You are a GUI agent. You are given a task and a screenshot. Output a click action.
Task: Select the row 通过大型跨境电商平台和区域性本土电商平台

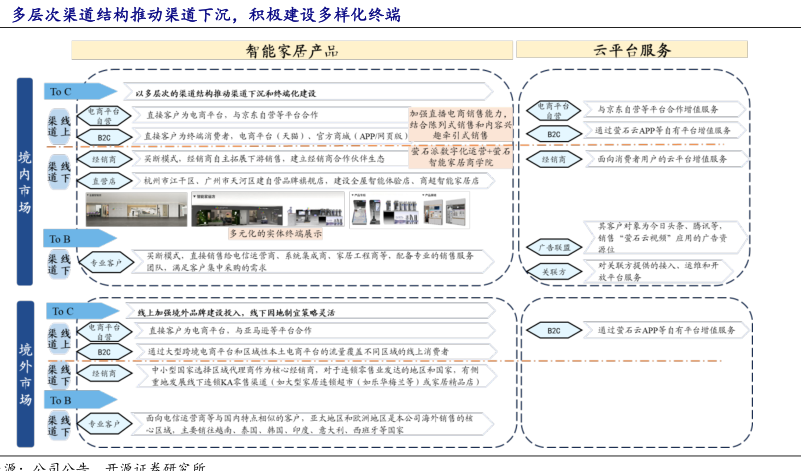point(314,351)
